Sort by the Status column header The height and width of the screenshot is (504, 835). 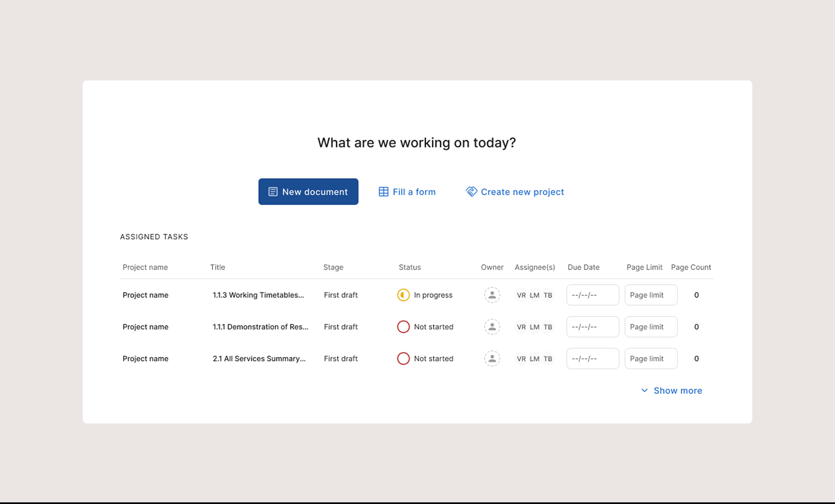410,267
